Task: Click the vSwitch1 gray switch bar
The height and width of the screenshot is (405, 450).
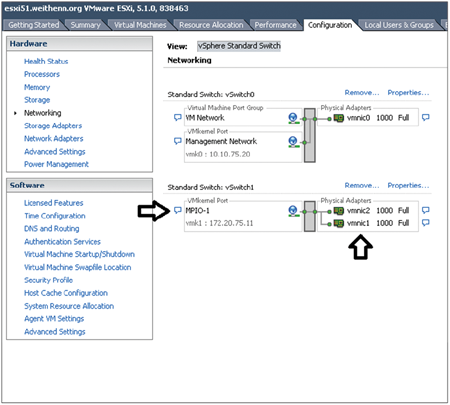Action: tap(310, 216)
